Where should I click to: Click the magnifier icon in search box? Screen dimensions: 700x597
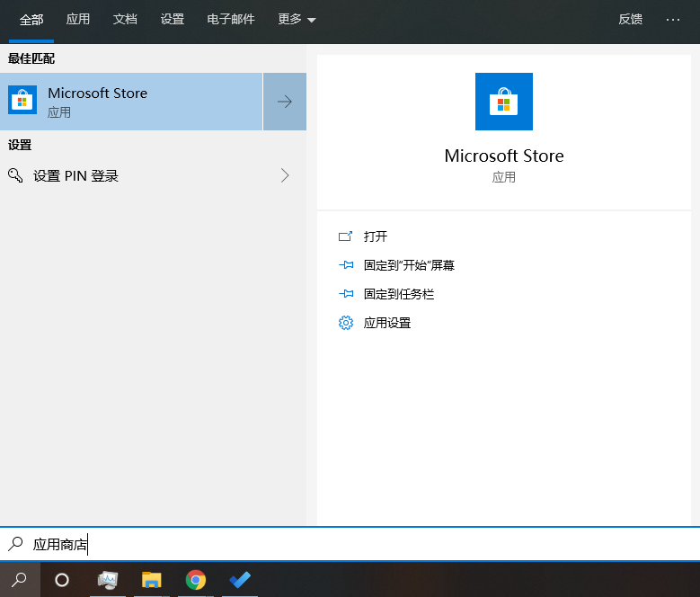[15, 544]
